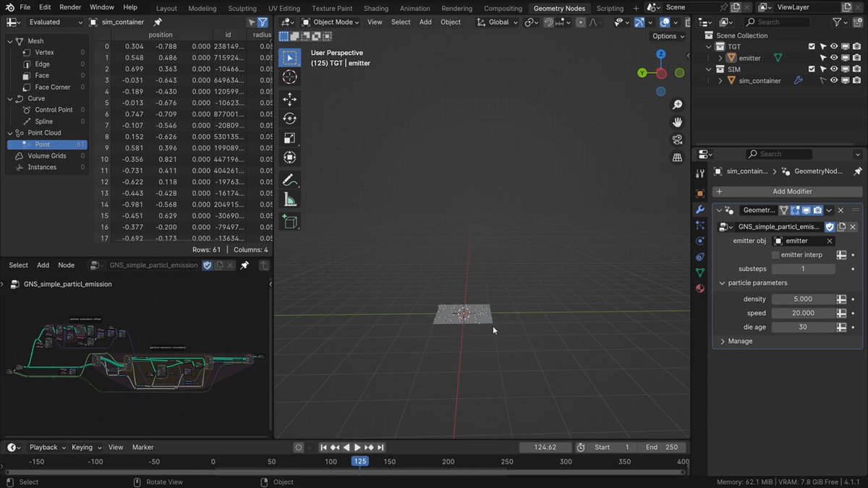Click the viewport zoom magnifier icon

click(x=678, y=106)
